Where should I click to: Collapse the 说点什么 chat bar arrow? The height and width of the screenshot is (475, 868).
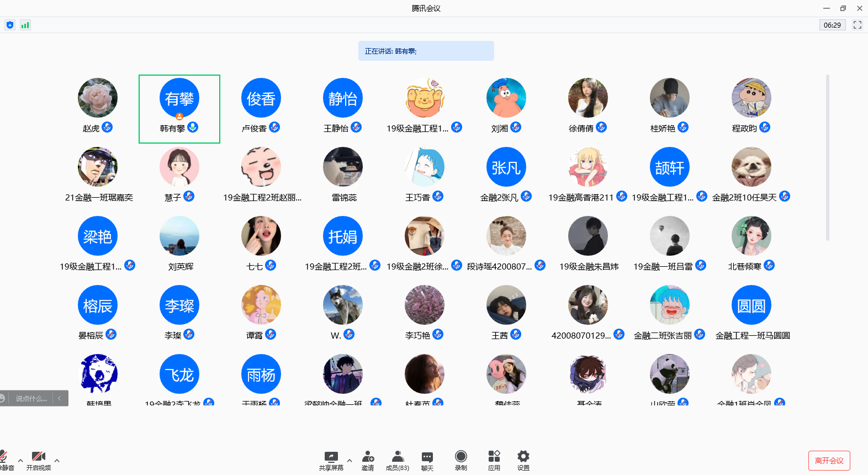tap(60, 398)
